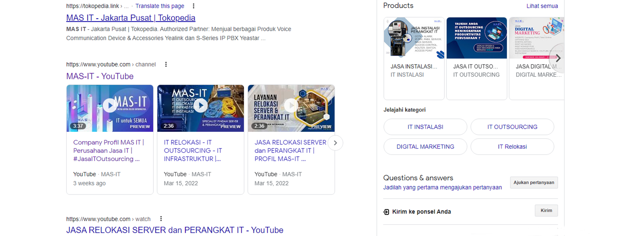Image resolution: width=644 pixels, height=236 pixels.
Task: Select IT Relokasi category chip
Action: [x=512, y=146]
